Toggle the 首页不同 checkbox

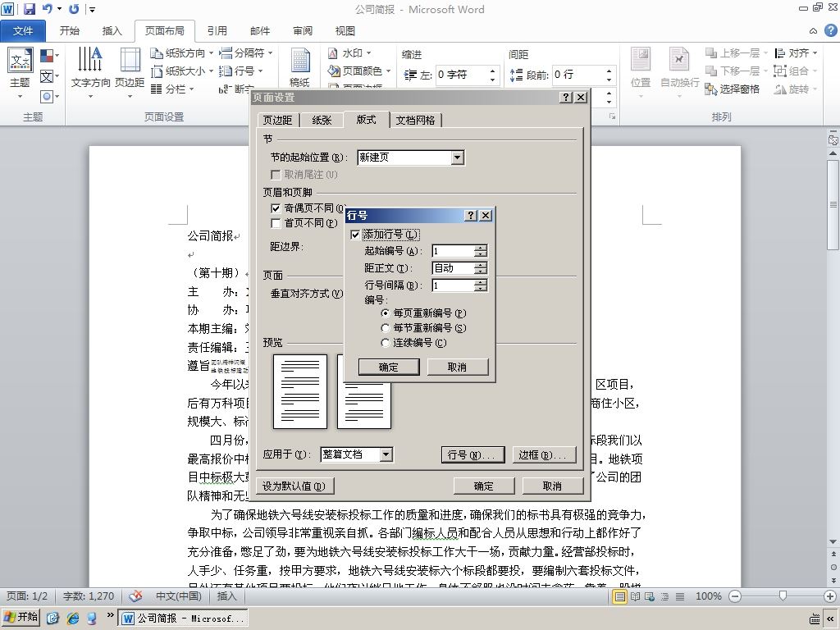pyautogui.click(x=276, y=223)
